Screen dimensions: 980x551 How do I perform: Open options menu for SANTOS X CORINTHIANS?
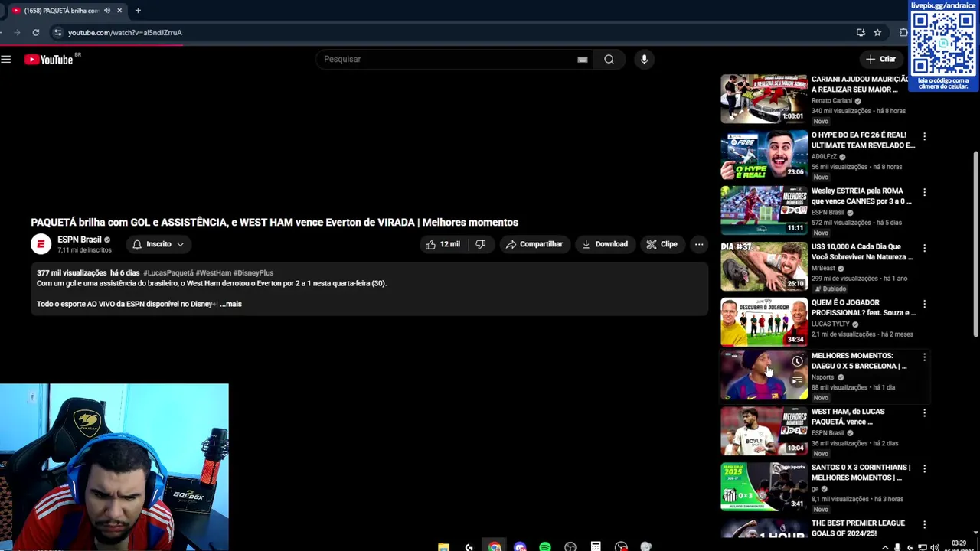[x=924, y=469]
